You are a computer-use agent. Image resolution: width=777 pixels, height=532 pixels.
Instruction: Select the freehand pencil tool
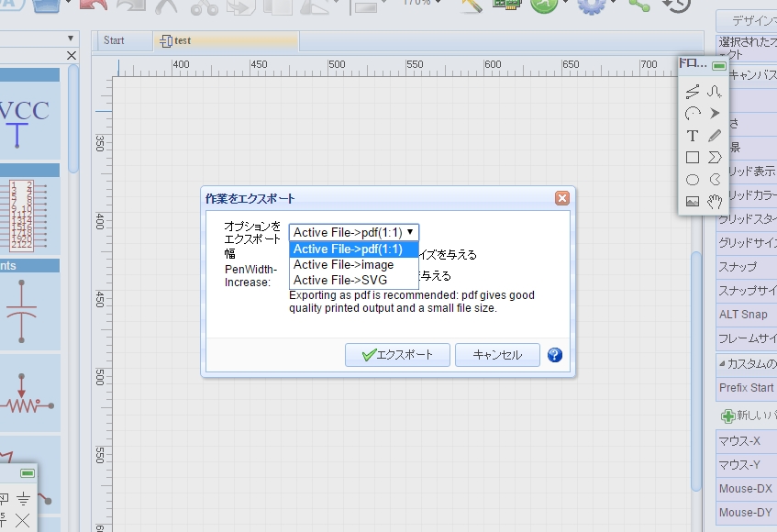click(x=714, y=136)
